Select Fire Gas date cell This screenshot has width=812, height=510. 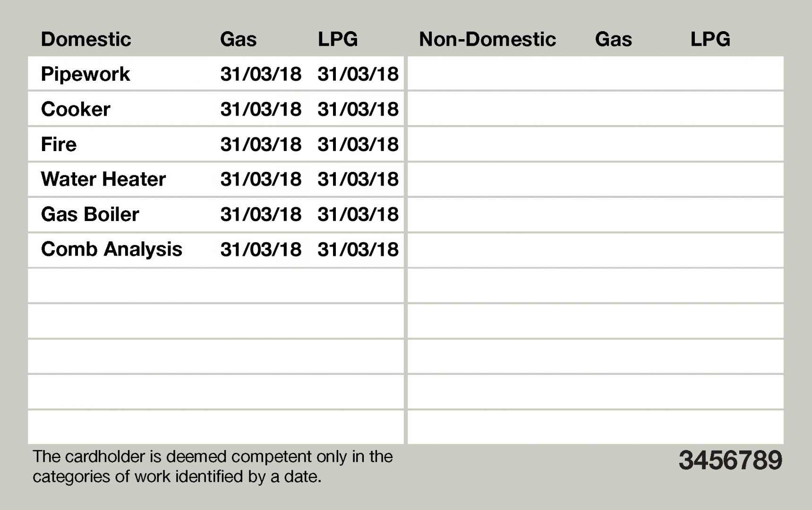coord(261,144)
